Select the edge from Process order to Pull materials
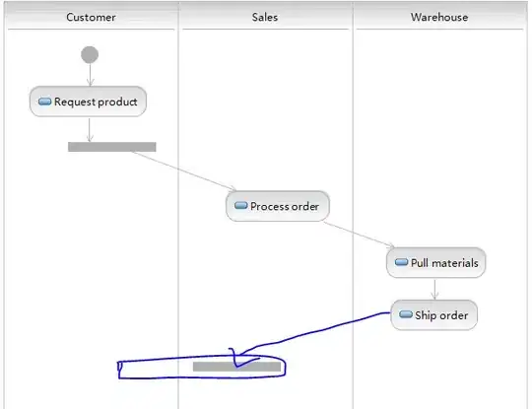This screenshot has width=532, height=409. [x=359, y=235]
